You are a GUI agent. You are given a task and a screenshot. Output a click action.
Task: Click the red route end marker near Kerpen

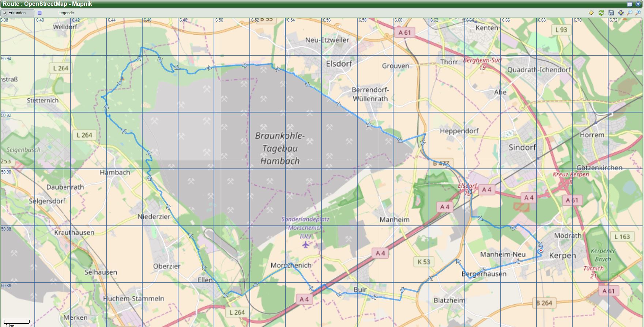(541, 251)
